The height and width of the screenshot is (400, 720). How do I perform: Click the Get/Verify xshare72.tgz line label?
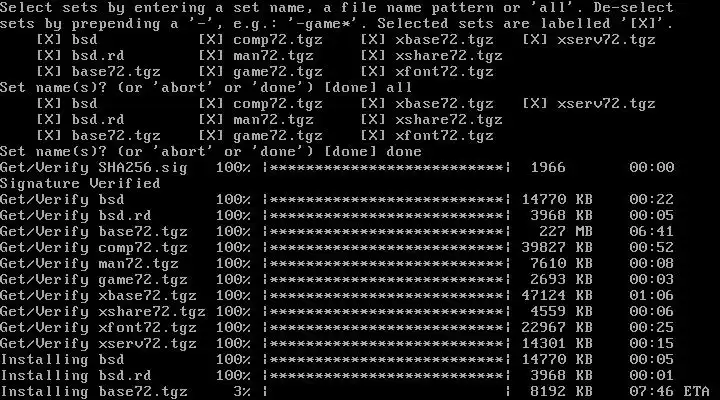(102, 312)
